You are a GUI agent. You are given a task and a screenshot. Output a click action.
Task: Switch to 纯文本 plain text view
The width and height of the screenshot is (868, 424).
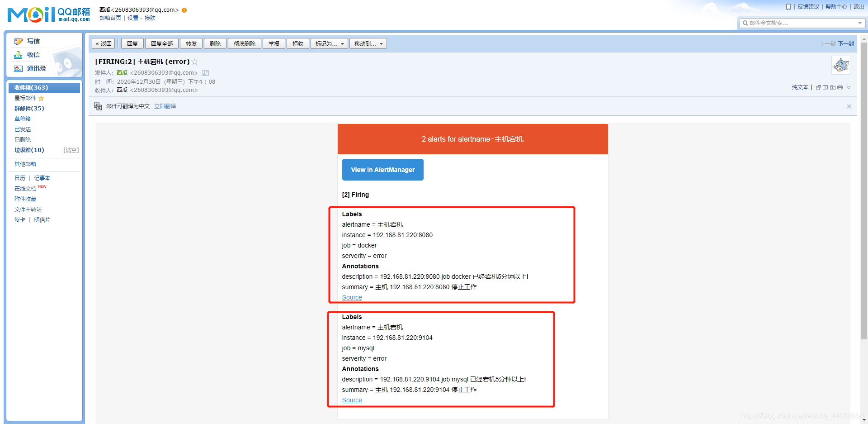click(x=800, y=87)
